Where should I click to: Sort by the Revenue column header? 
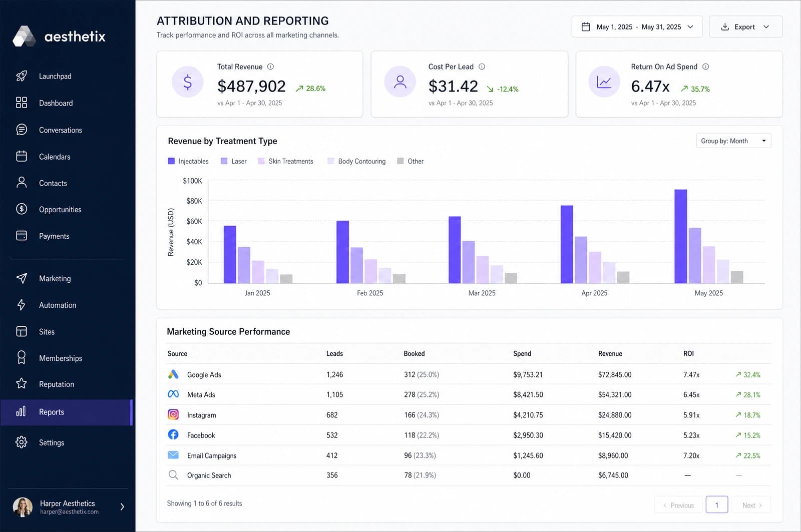point(610,353)
